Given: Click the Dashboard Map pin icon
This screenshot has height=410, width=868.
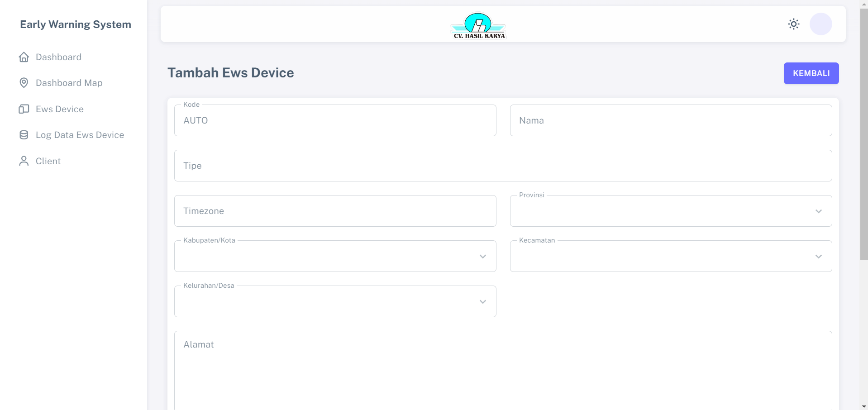Looking at the screenshot, I should [24, 83].
